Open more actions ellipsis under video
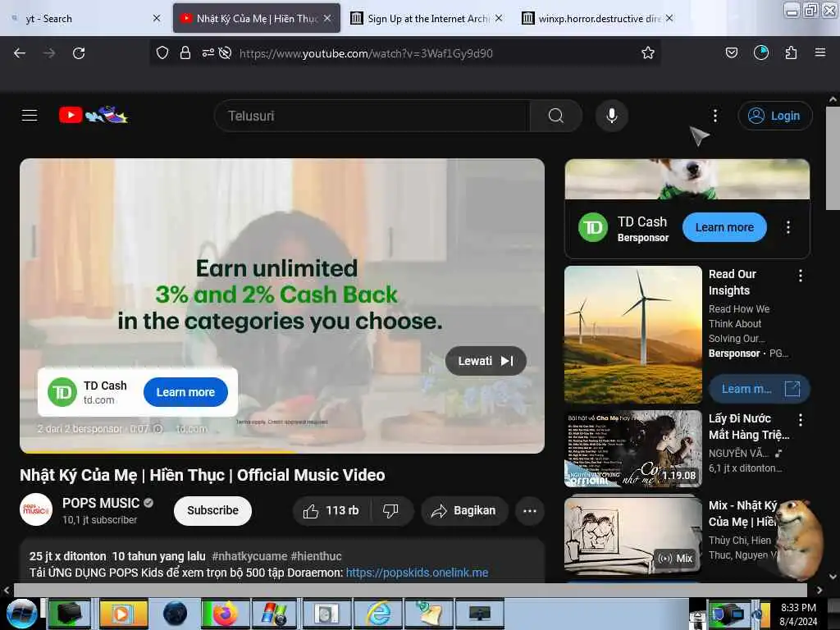The width and height of the screenshot is (840, 630). [529, 510]
